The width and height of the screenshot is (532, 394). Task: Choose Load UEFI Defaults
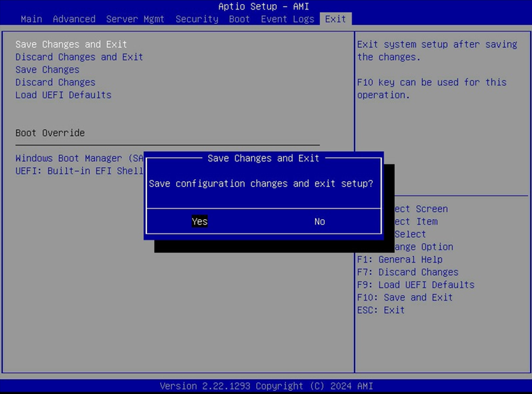pos(63,95)
